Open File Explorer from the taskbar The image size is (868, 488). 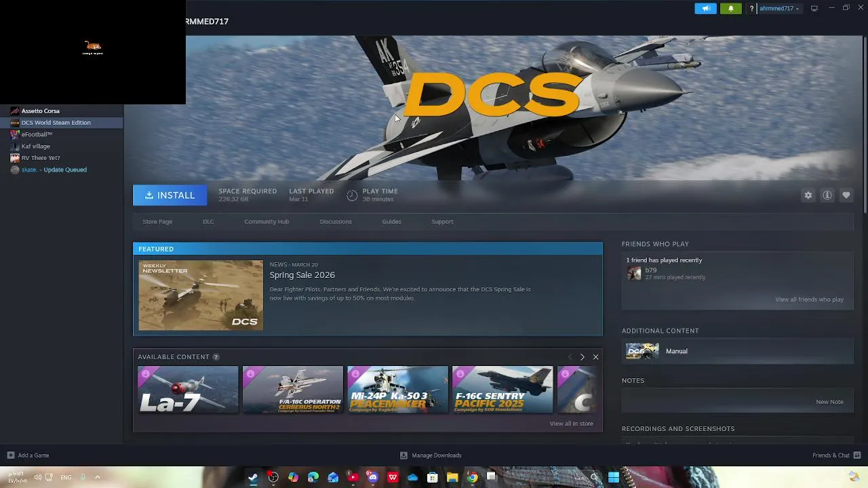click(x=452, y=477)
